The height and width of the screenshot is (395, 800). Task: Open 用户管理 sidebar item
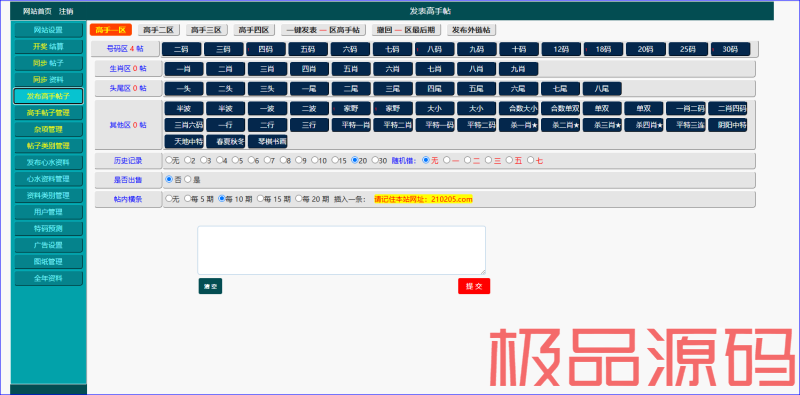[x=48, y=211]
